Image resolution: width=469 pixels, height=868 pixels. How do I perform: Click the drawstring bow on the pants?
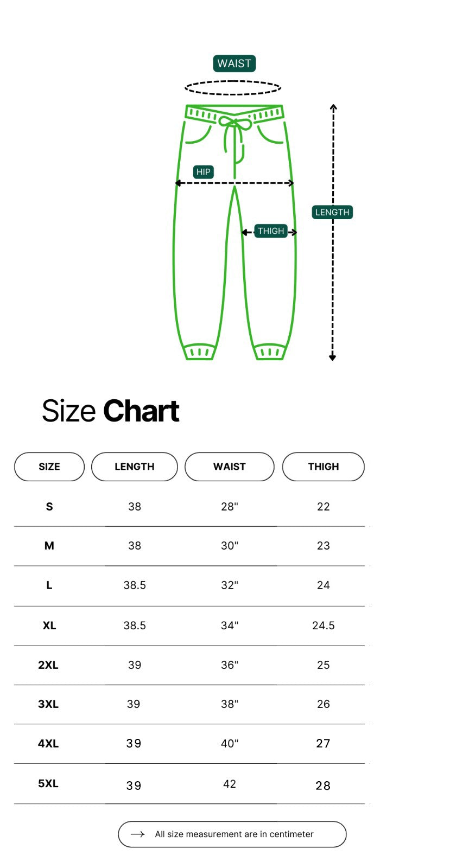[x=235, y=124]
